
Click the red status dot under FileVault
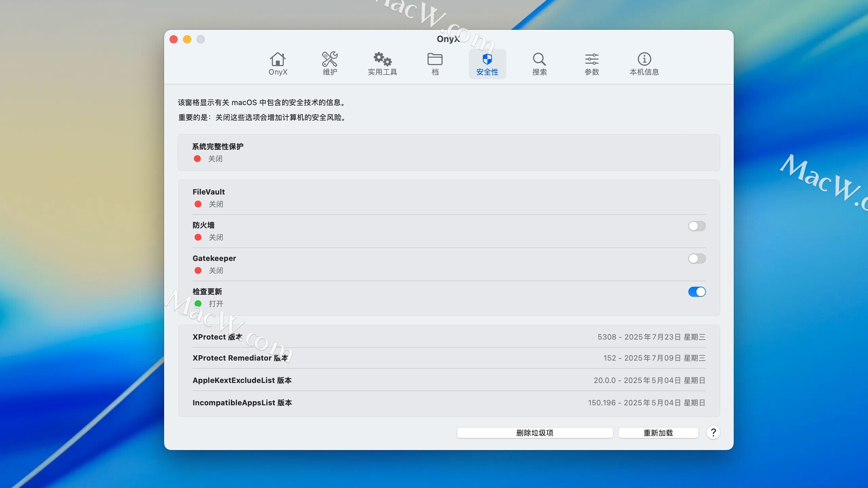tap(198, 204)
